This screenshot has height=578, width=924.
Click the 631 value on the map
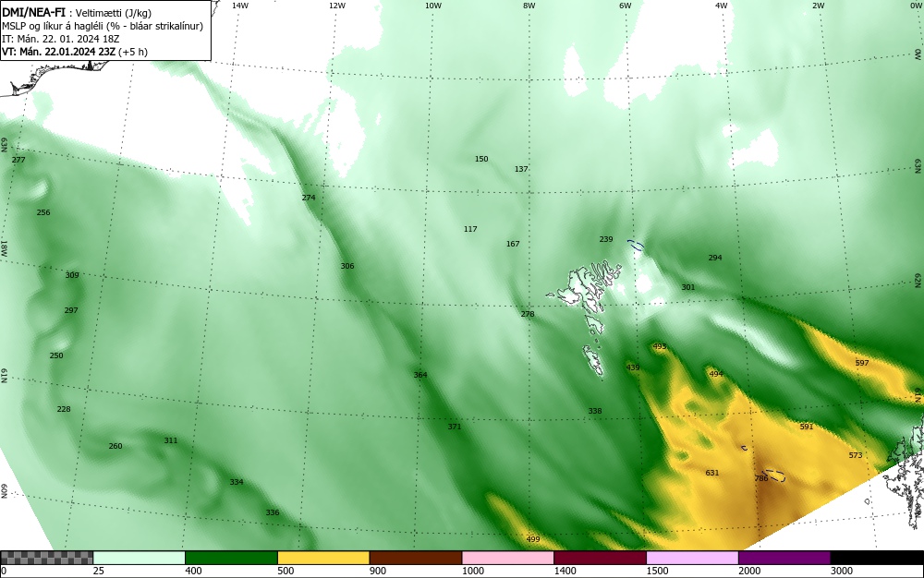pyautogui.click(x=711, y=473)
